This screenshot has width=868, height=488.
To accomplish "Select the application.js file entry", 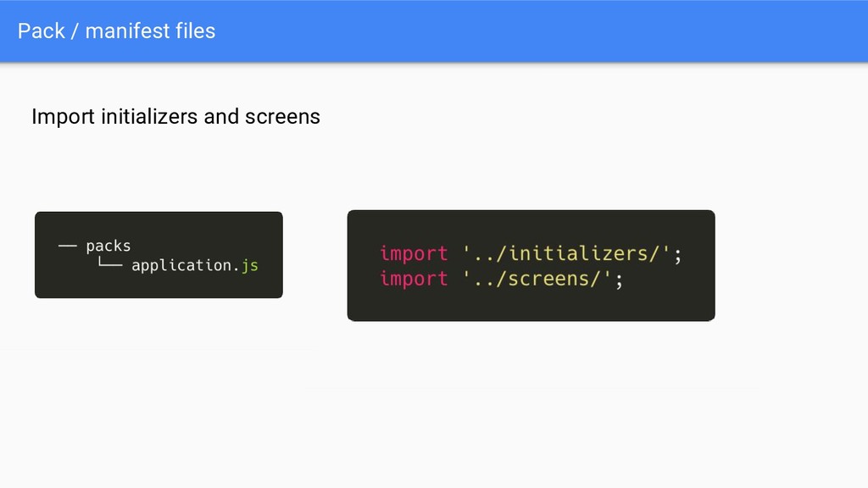I will (195, 265).
